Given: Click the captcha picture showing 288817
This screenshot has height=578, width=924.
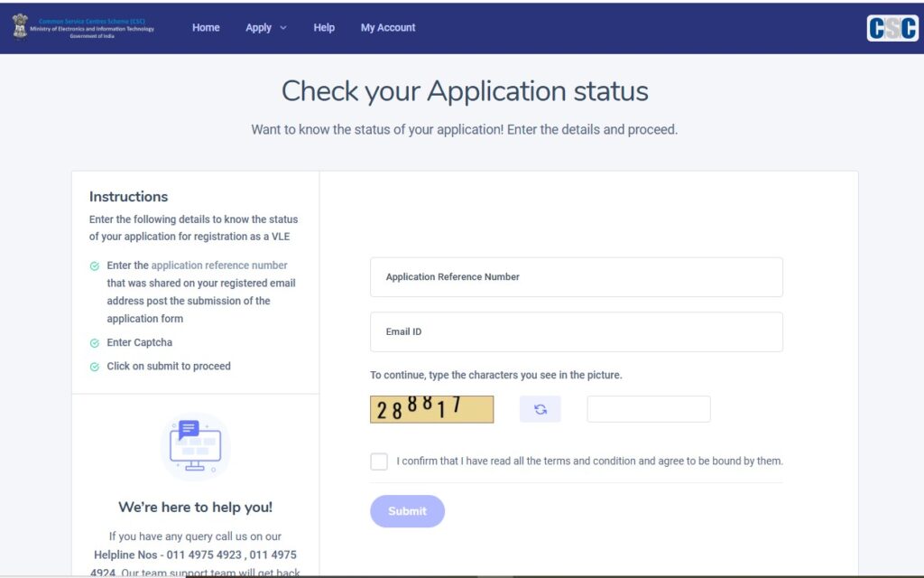Looking at the screenshot, I should click(x=431, y=409).
